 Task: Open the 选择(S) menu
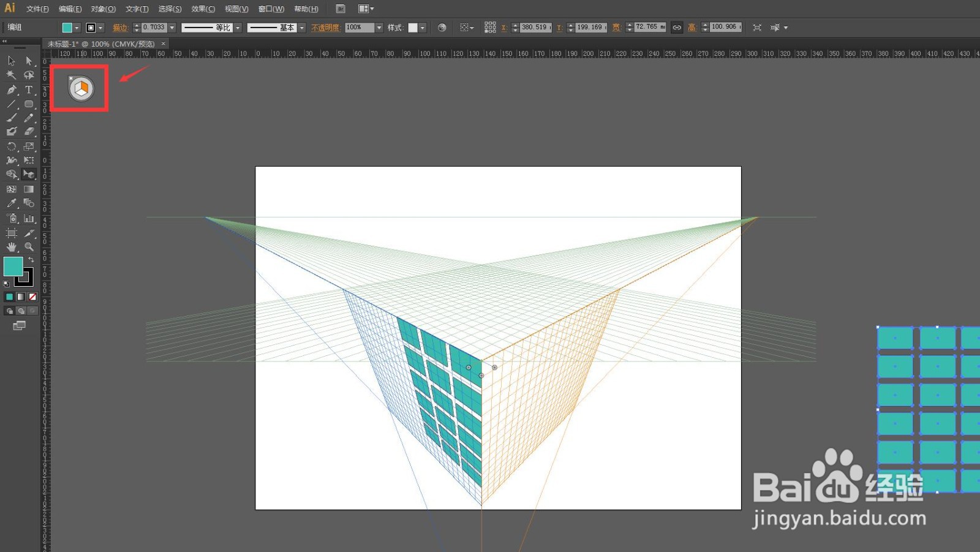point(170,9)
